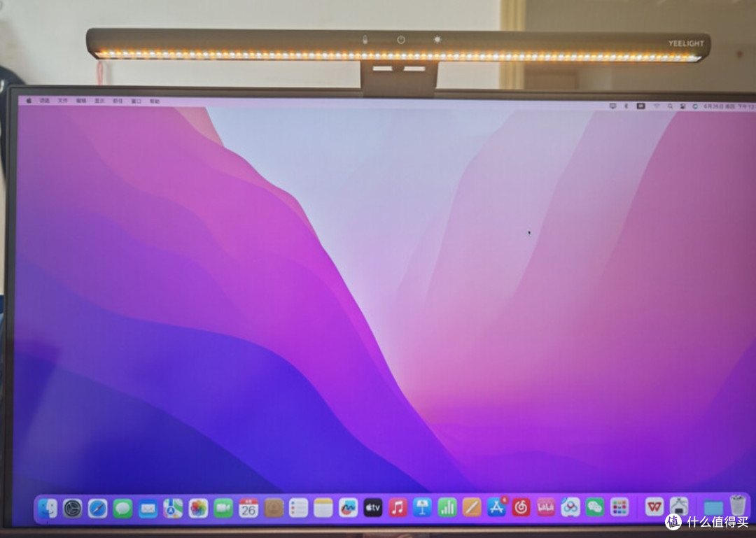Screen dimensions: 756x538
Task: Open the Wi-Fi status menu
Action: tap(656, 106)
